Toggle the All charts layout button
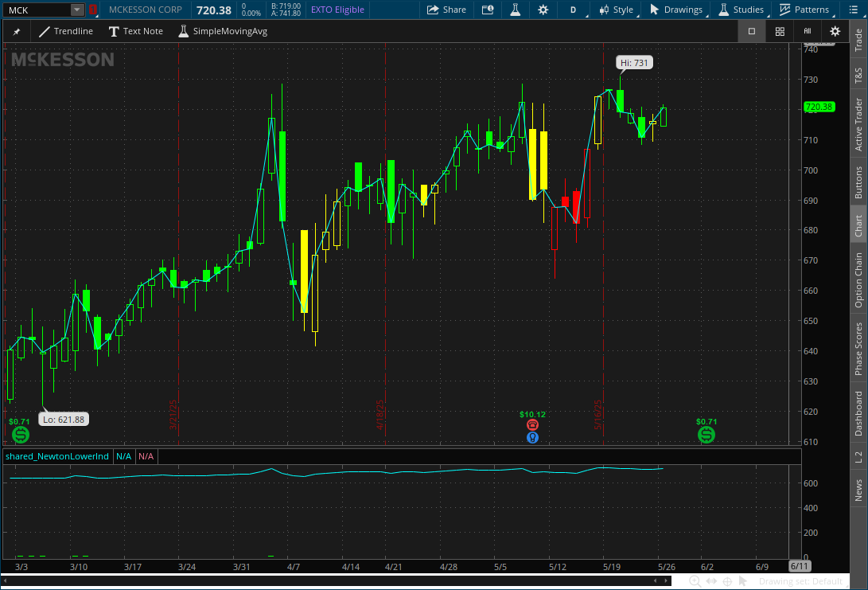Viewport: 868px width, 590px height. click(x=807, y=32)
